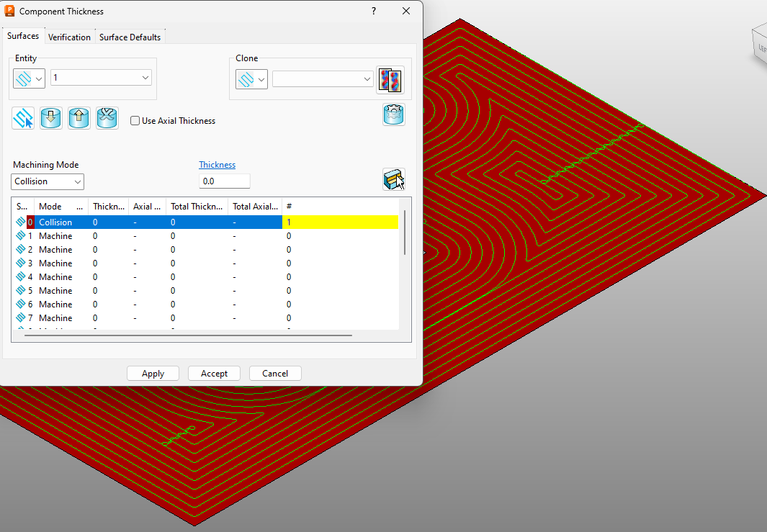
Task: Select the row 1 Machine mode entry
Action: [55, 235]
